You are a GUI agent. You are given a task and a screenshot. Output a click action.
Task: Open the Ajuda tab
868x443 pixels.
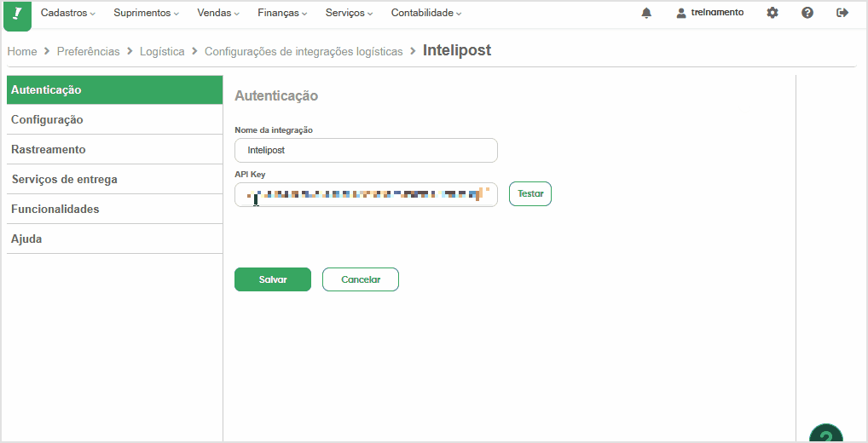114,239
